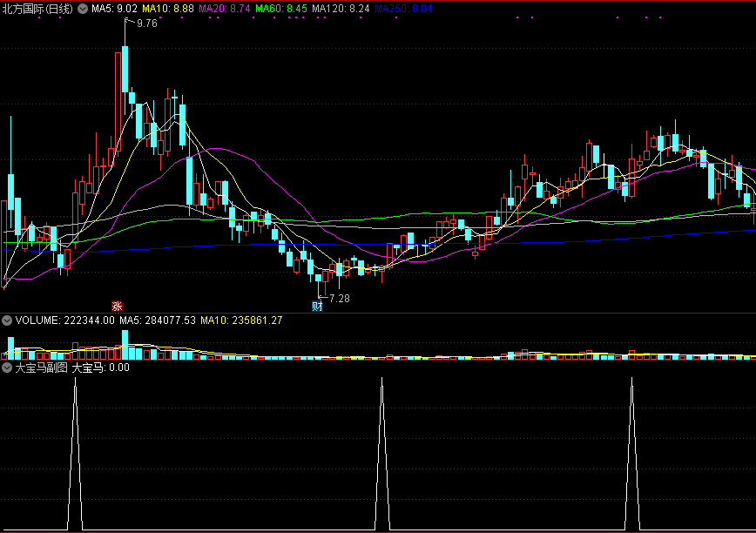756x533 pixels.
Task: Click the blue 财 marker icon
Action: click(x=317, y=306)
